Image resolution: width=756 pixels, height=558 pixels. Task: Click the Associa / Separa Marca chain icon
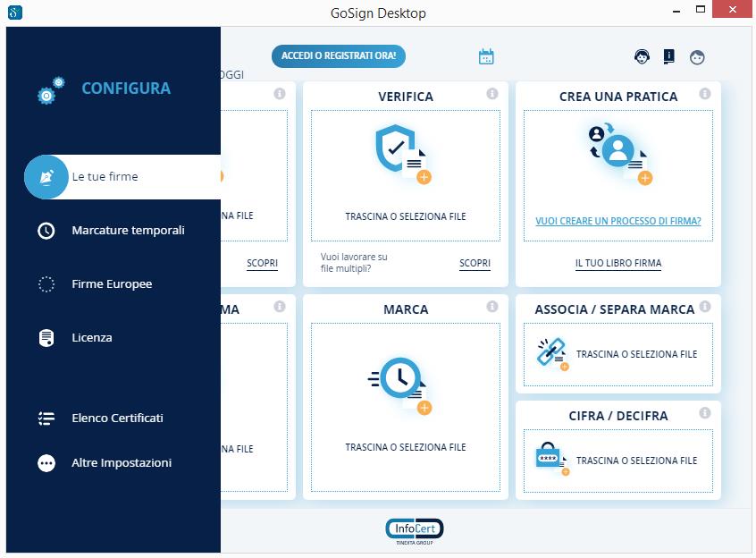(x=550, y=353)
